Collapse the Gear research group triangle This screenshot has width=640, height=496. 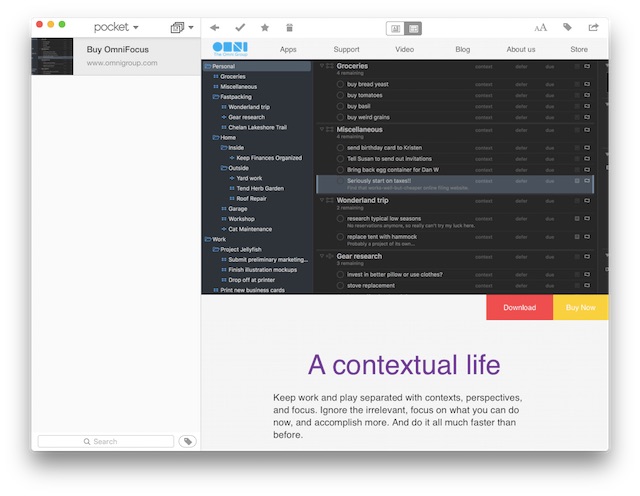click(x=322, y=256)
